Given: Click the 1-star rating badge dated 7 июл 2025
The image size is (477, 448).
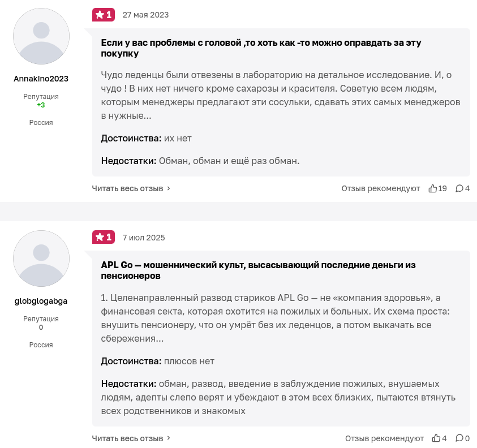Looking at the screenshot, I should 104,237.
